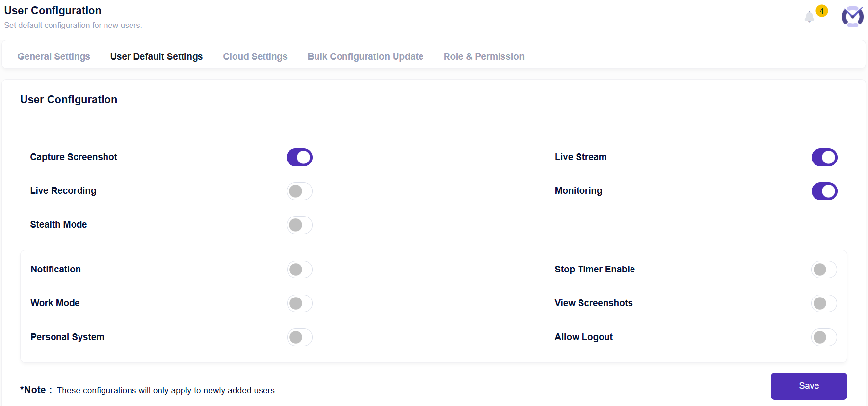Turn on the Stealth Mode switch

(299, 225)
